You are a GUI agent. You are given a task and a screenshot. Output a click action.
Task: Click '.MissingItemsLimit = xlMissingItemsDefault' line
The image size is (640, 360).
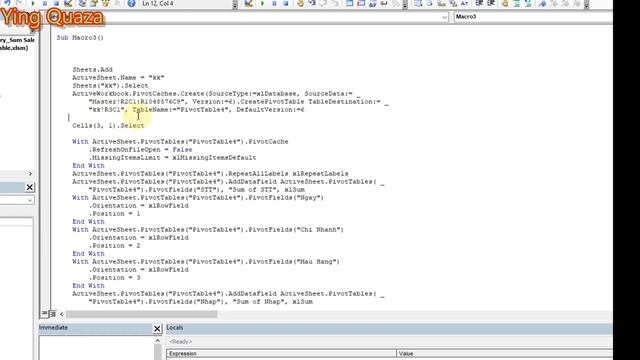point(172,158)
